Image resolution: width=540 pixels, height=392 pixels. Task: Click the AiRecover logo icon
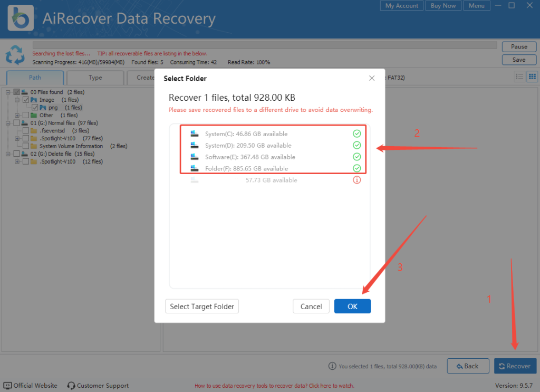pyautogui.click(x=20, y=17)
